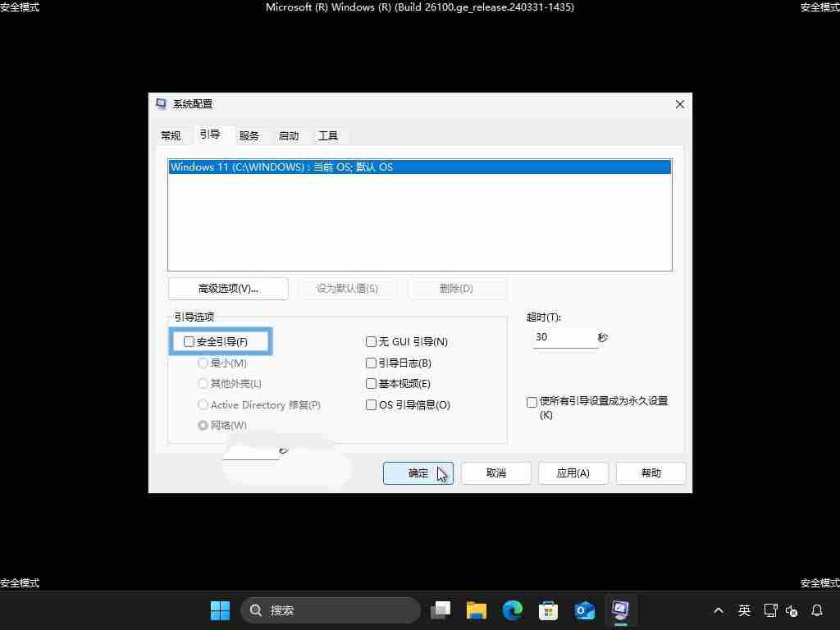This screenshot has height=630, width=840.
Task: Unmute the speaker icon in system tray
Action: coord(791,610)
